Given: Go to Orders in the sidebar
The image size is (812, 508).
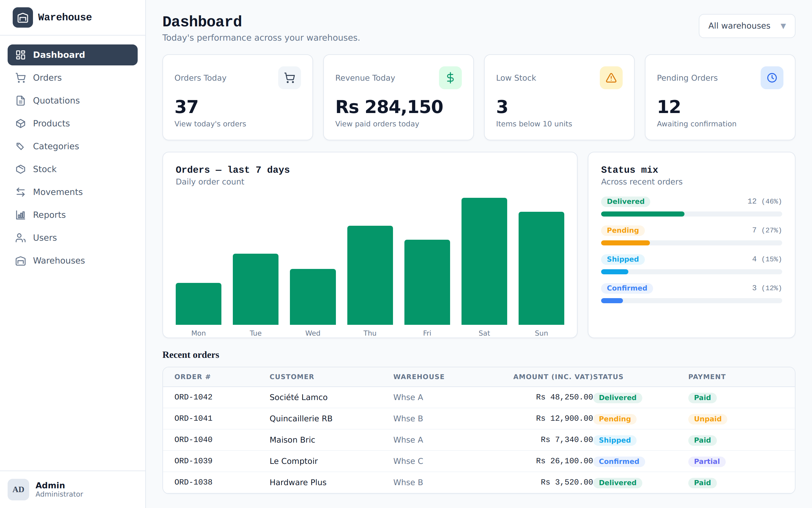Looking at the screenshot, I should [x=72, y=77].
